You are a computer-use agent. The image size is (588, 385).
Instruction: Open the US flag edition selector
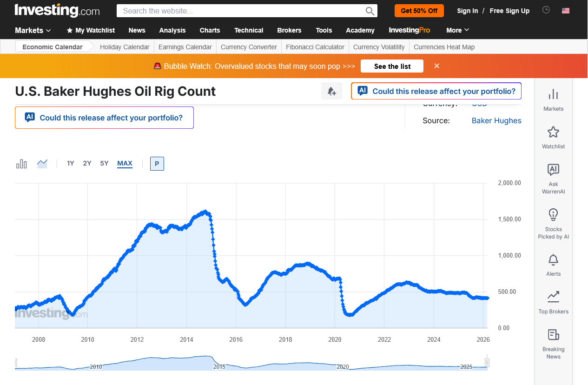pyautogui.click(x=566, y=11)
